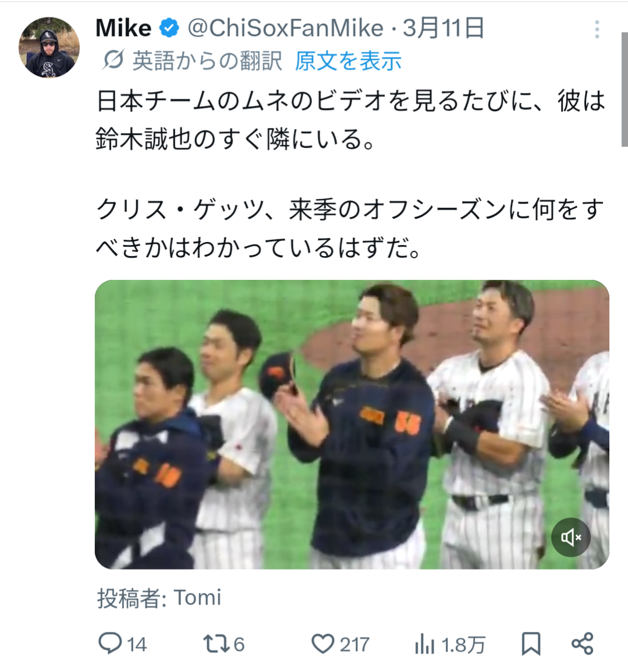Open the 3月11日 post date
Screen dimensions: 628x672
pyautogui.click(x=443, y=29)
